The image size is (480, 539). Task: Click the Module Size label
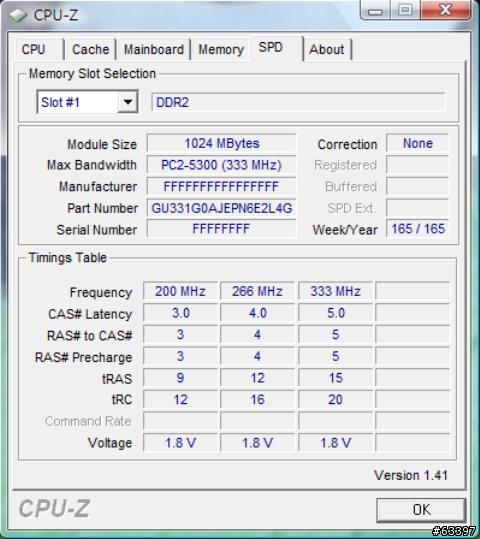(x=102, y=144)
